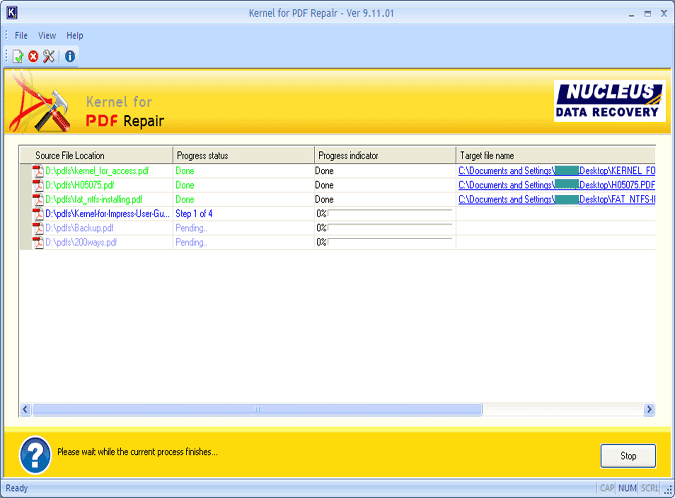Click Done status of H05075.pdf row
675x498 pixels.
coord(185,185)
